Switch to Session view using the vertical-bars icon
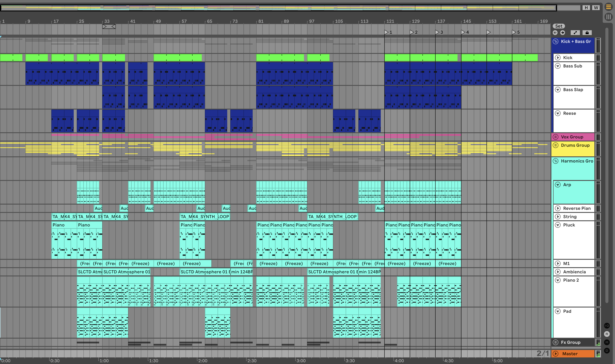Viewport: 615px width, 364px height. click(x=608, y=17)
